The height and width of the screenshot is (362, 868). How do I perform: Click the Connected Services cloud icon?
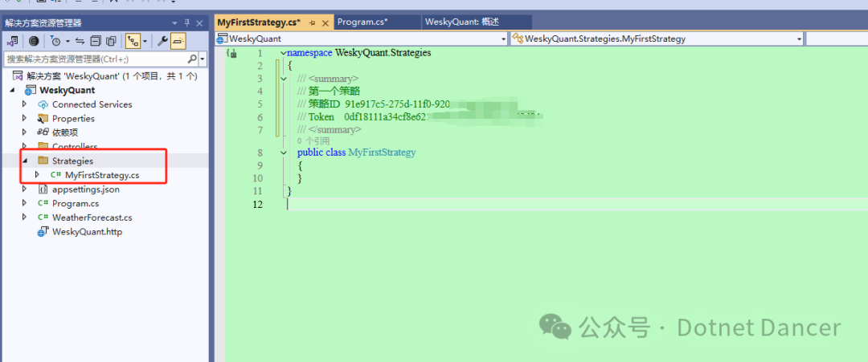pyautogui.click(x=43, y=104)
